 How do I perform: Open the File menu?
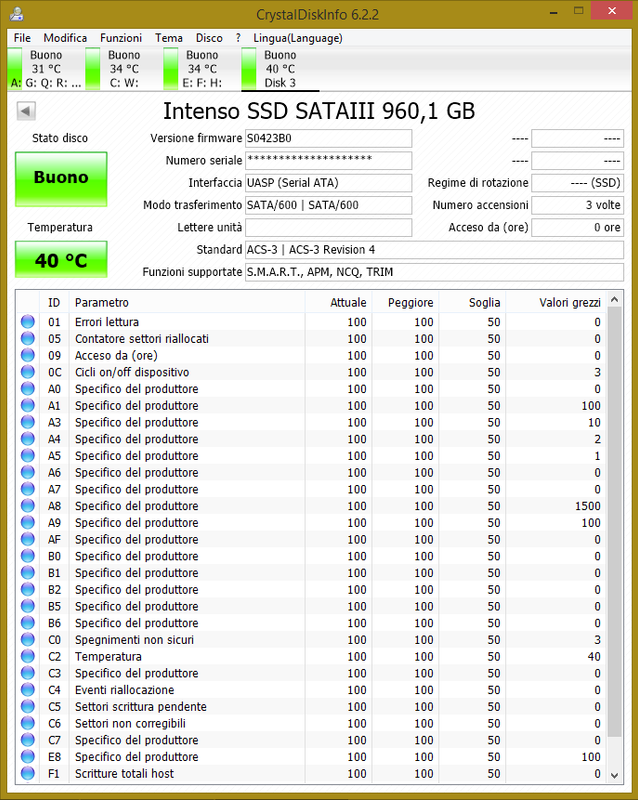tap(22, 38)
